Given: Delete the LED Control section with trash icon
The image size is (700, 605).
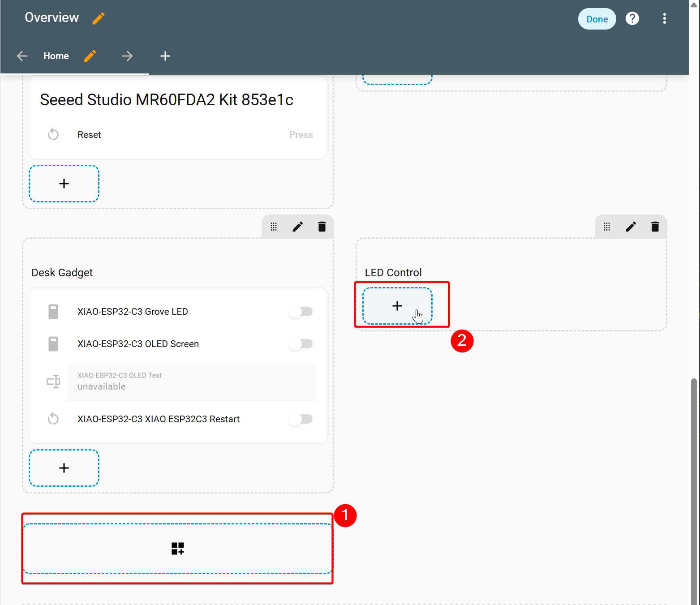Looking at the screenshot, I should pos(655,227).
